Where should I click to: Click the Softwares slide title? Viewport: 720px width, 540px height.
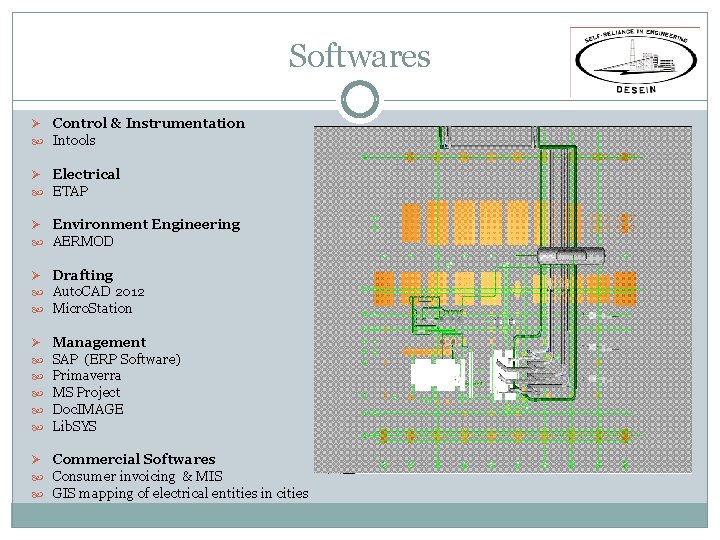coord(360,56)
